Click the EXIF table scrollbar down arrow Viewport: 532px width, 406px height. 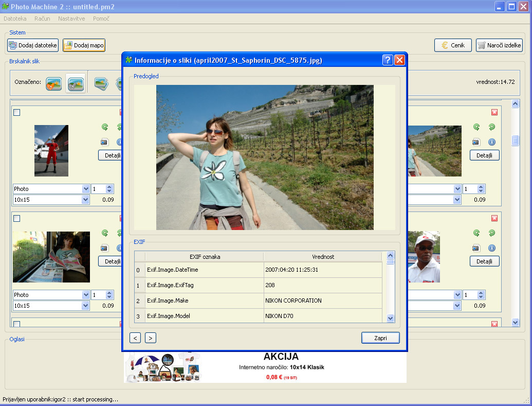point(390,319)
